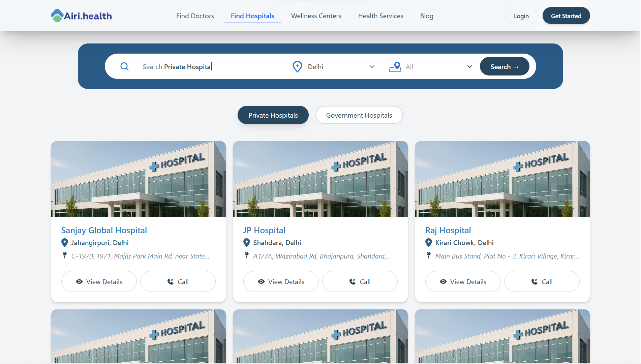Image resolution: width=641 pixels, height=364 pixels.
Task: Click address 'Main Bus Stand, Plot No - 3'
Action: pos(507,256)
